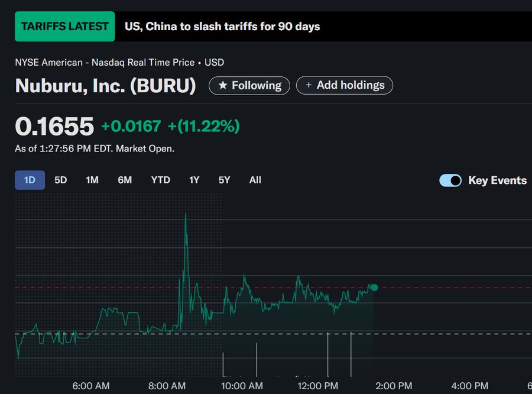The width and height of the screenshot is (532, 394).
Task: Select the 6M chart range
Action: (125, 180)
